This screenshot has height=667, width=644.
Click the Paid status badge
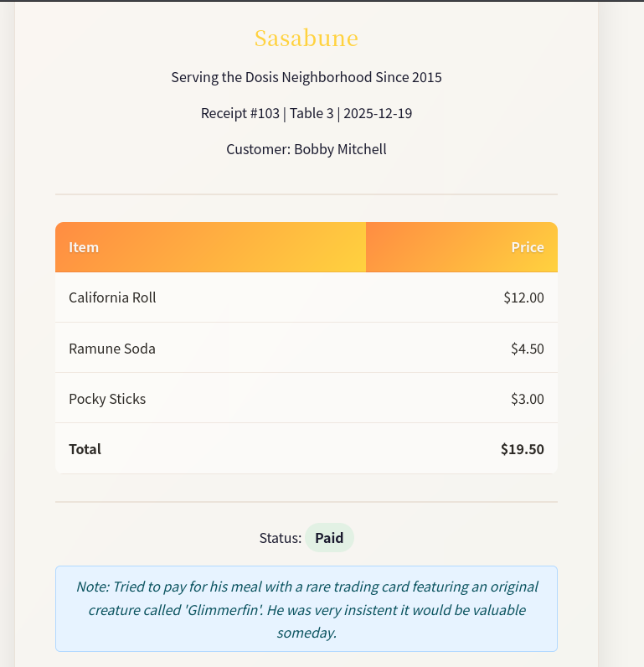[x=329, y=538]
